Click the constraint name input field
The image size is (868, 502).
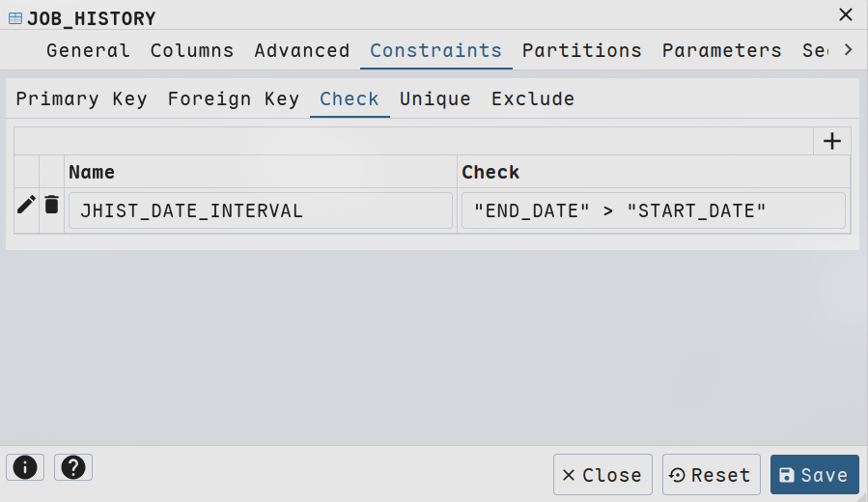260,210
